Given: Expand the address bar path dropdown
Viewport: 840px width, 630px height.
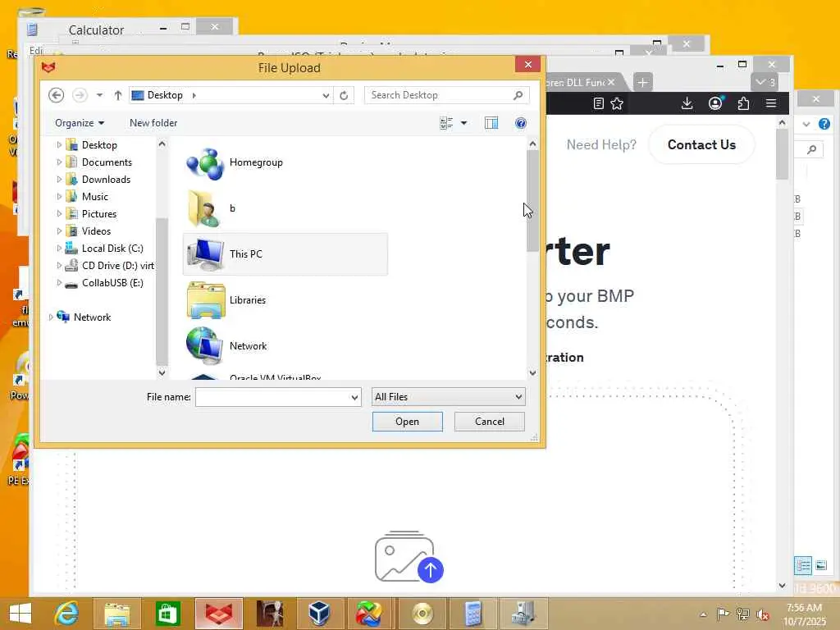Looking at the screenshot, I should 326,95.
